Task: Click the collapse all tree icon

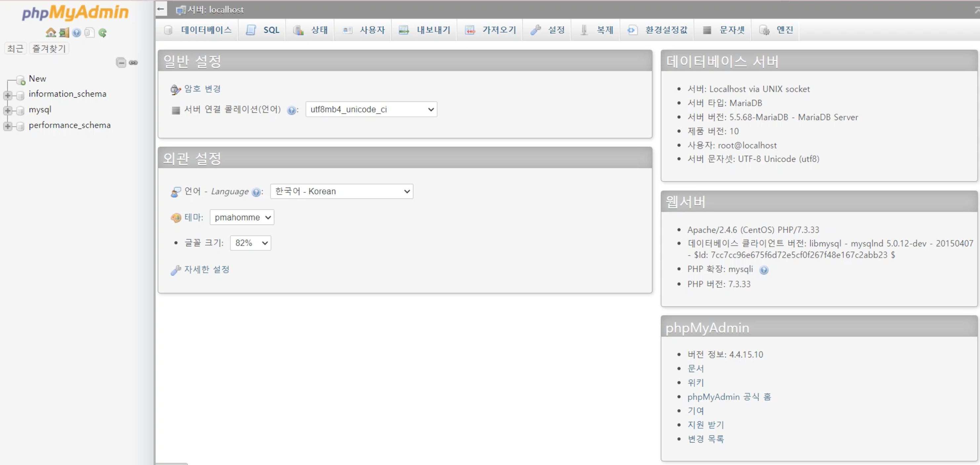Action: tap(121, 63)
